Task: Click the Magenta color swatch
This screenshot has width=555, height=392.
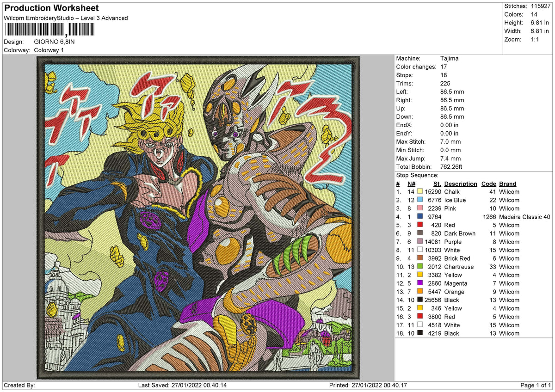Action: (419, 283)
